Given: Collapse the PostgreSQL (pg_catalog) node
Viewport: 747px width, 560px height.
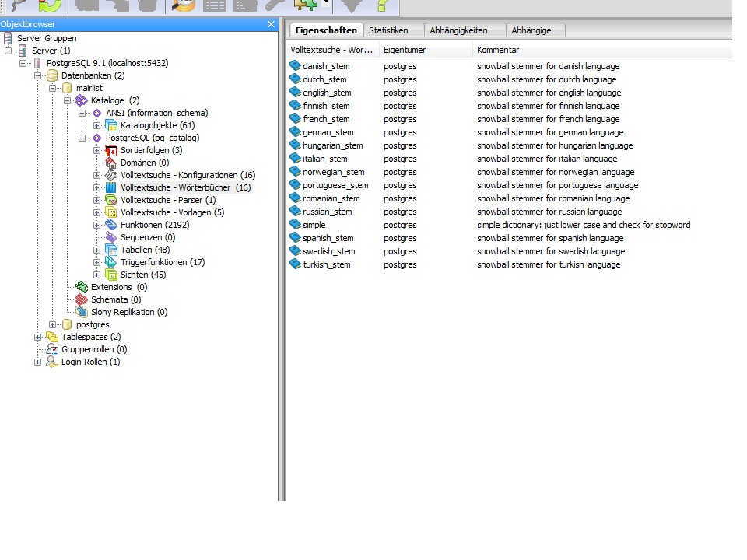Looking at the screenshot, I should tap(81, 138).
